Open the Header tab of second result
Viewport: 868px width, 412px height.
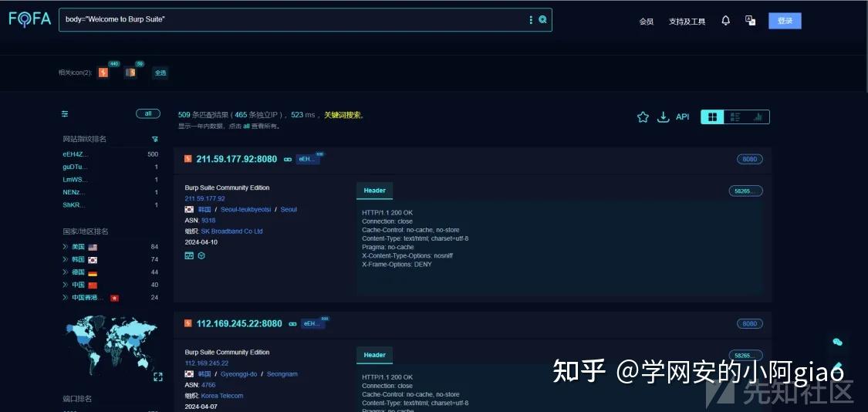coord(374,355)
